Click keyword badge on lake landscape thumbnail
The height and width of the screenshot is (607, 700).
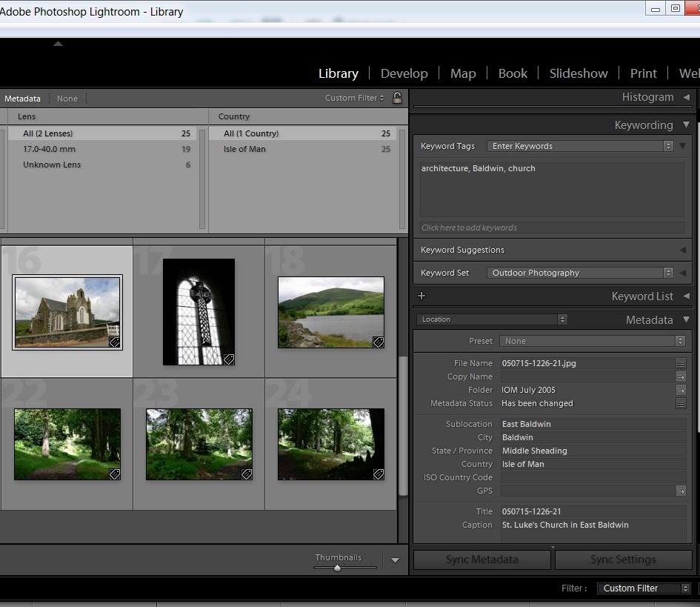tap(378, 342)
